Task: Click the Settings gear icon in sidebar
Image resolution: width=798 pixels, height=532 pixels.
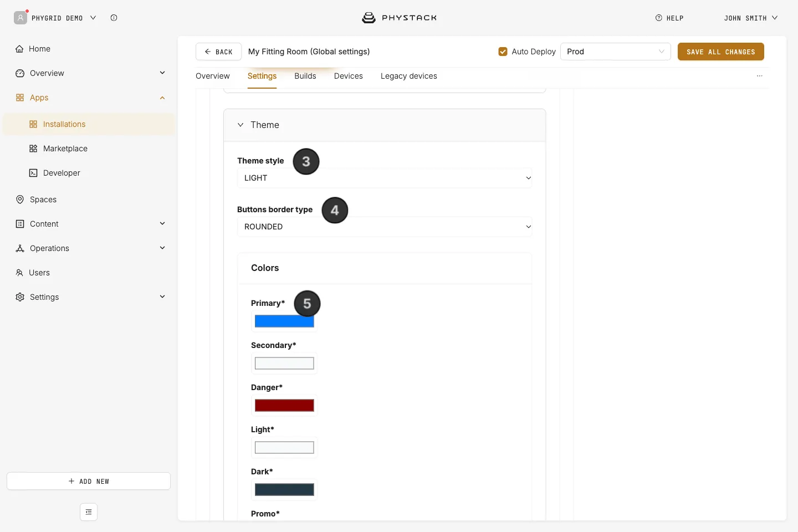Action: pyautogui.click(x=20, y=297)
